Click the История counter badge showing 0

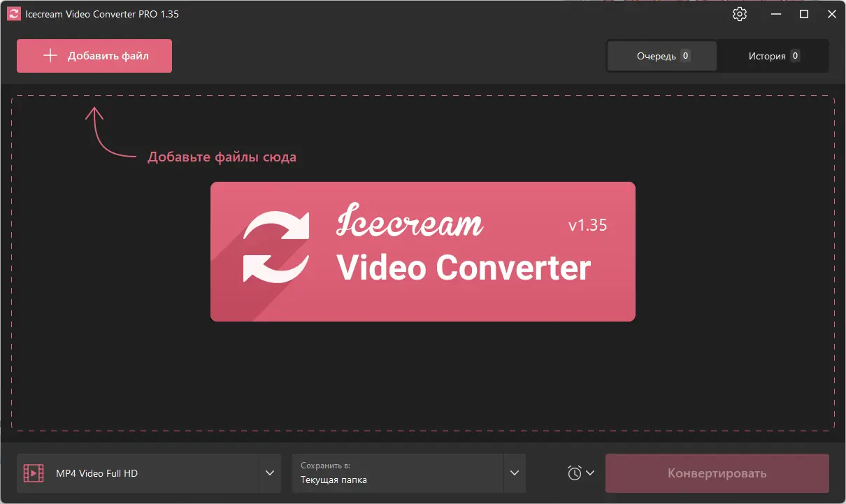pos(795,56)
